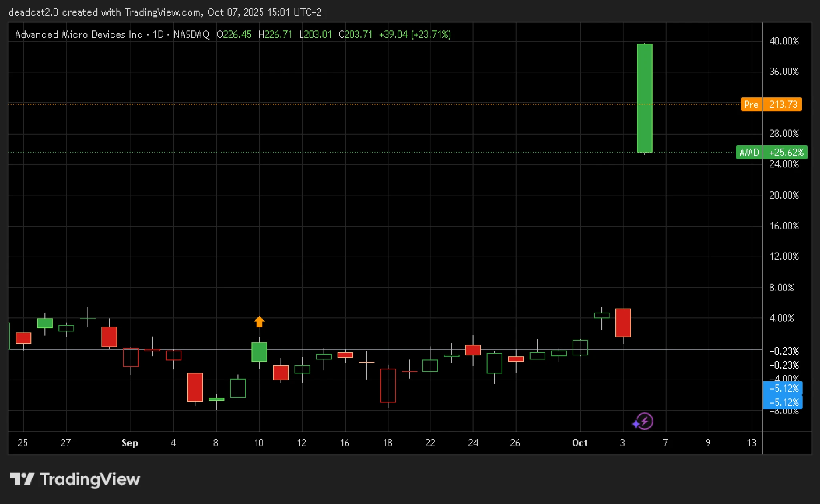This screenshot has height=504, width=820.
Task: Click the TradingView logo at the bottom
Action: click(x=75, y=479)
